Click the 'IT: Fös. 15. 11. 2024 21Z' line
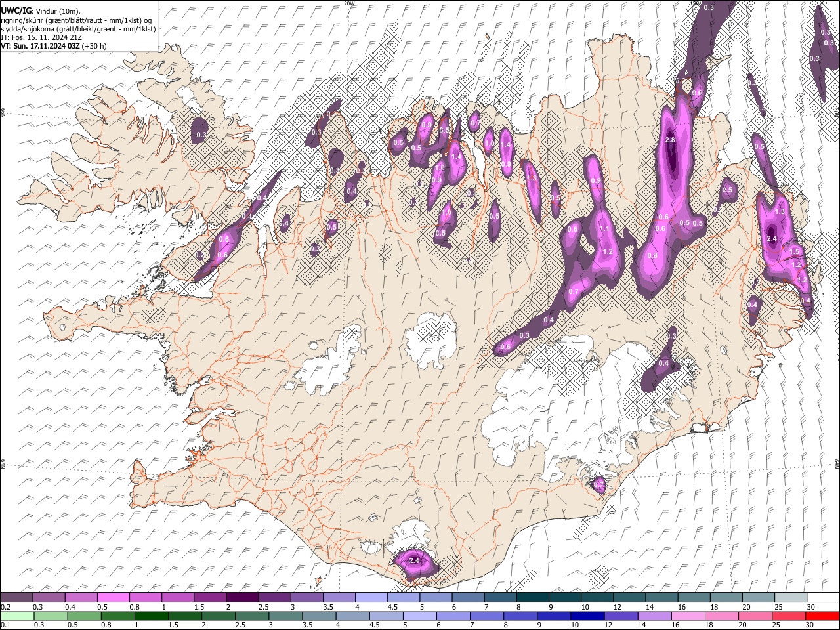This screenshot has width=840, height=630. click(41, 37)
